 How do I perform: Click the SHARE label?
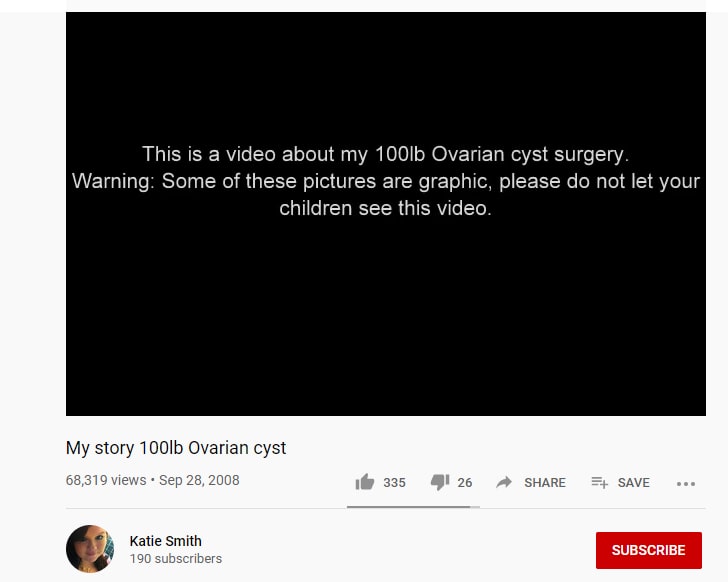coord(545,483)
